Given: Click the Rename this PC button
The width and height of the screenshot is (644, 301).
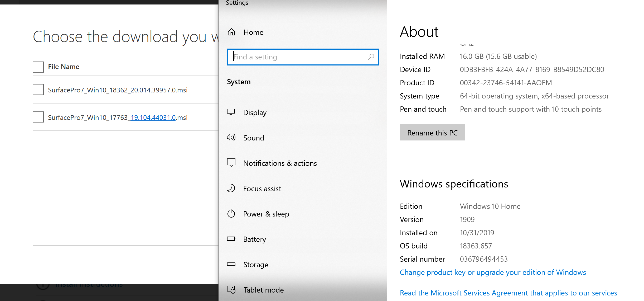Looking at the screenshot, I should pos(432,132).
